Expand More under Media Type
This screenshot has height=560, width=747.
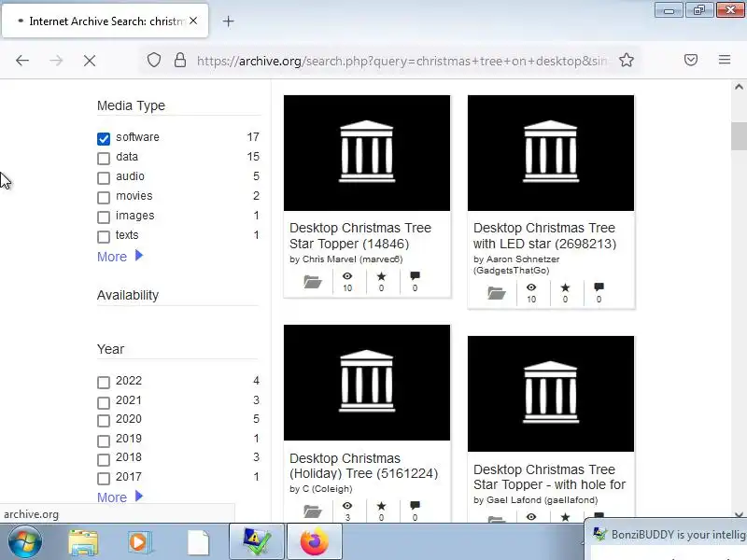(x=120, y=256)
